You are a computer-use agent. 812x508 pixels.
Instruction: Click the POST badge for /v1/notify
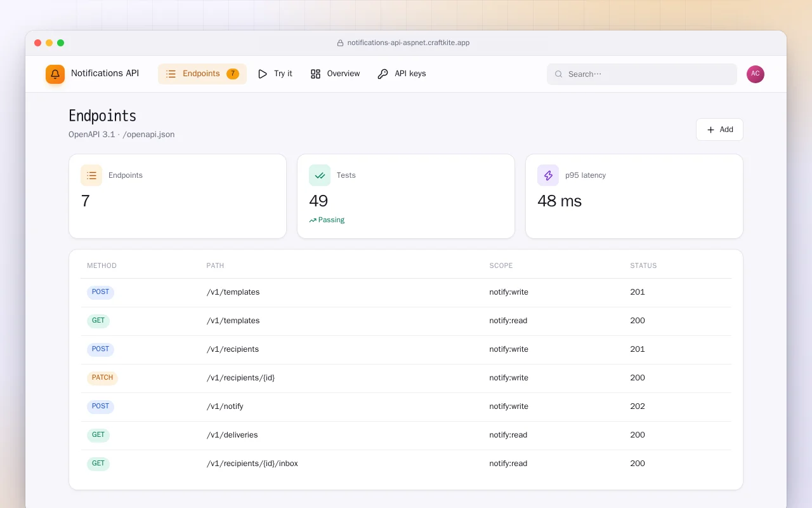100,406
